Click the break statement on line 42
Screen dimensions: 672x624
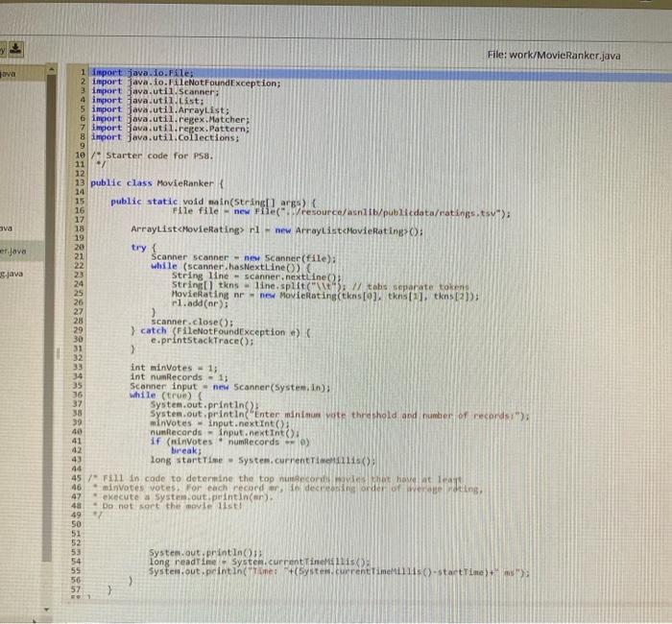[186, 451]
